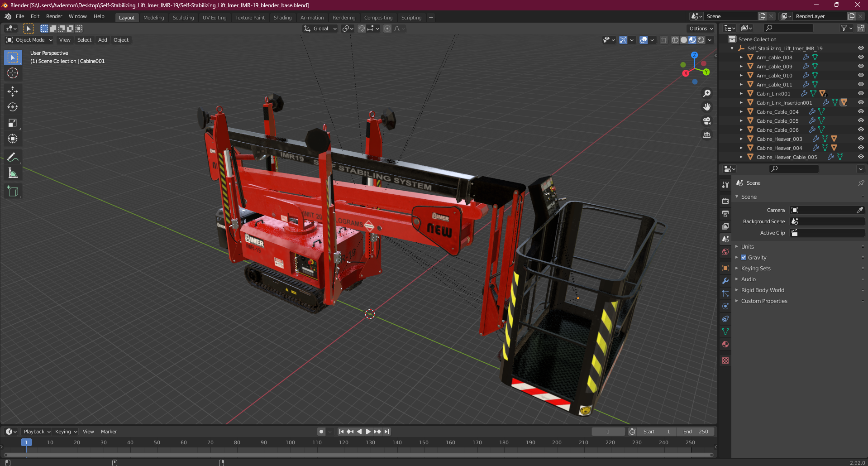Toggle snapping magnet
The width and height of the screenshot is (868, 466).
click(362, 29)
